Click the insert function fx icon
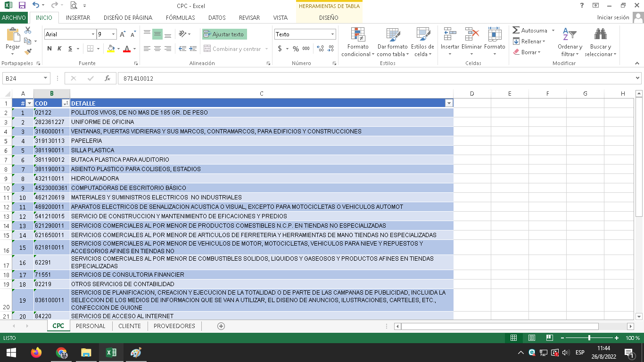 point(107,78)
